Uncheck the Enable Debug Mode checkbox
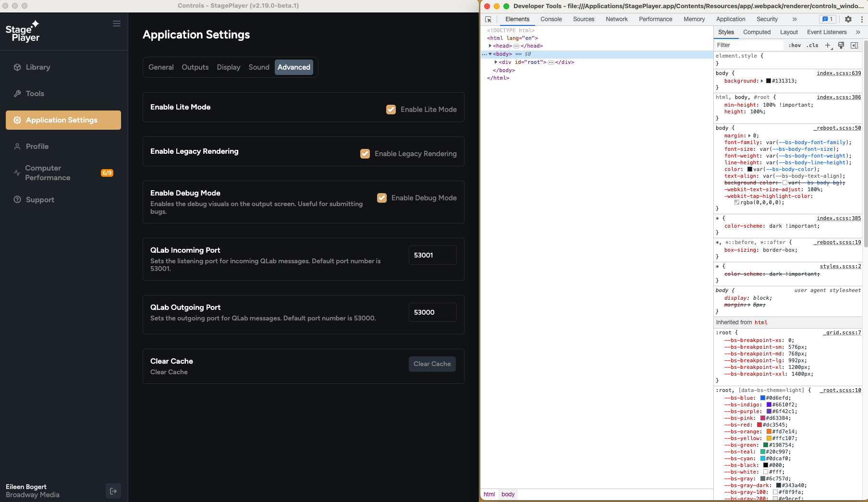 click(x=382, y=198)
